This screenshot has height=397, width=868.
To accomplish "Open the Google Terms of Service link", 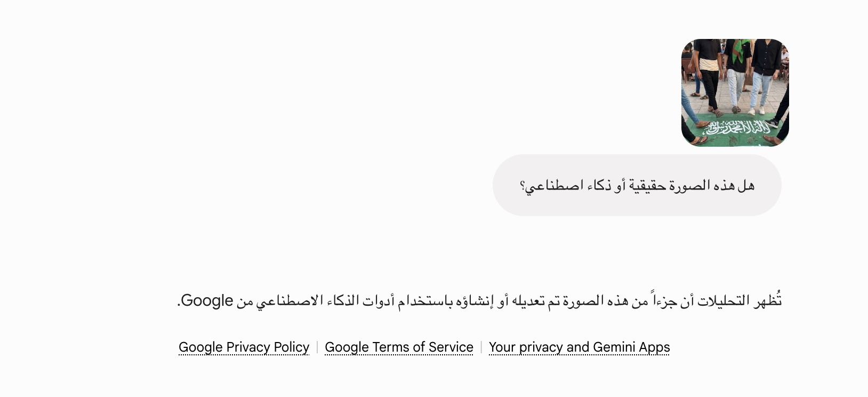I will [399, 347].
